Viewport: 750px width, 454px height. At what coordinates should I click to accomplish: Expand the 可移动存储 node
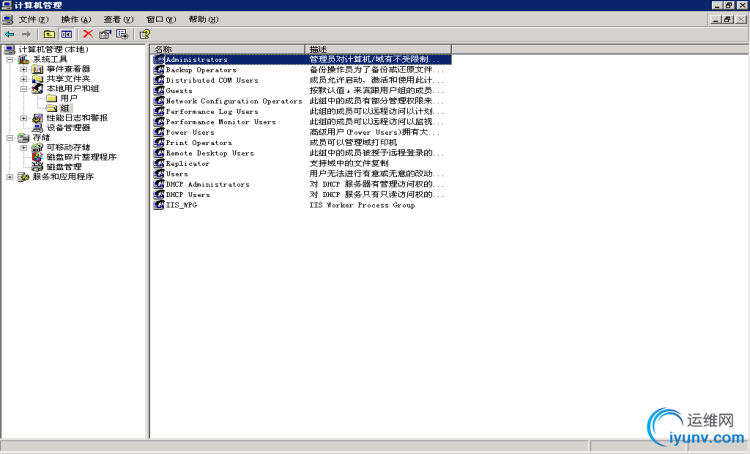pyautogui.click(x=23, y=147)
